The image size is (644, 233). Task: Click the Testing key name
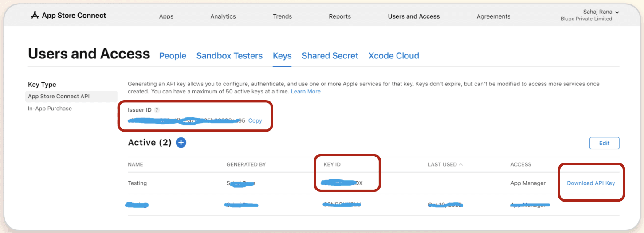(x=137, y=183)
